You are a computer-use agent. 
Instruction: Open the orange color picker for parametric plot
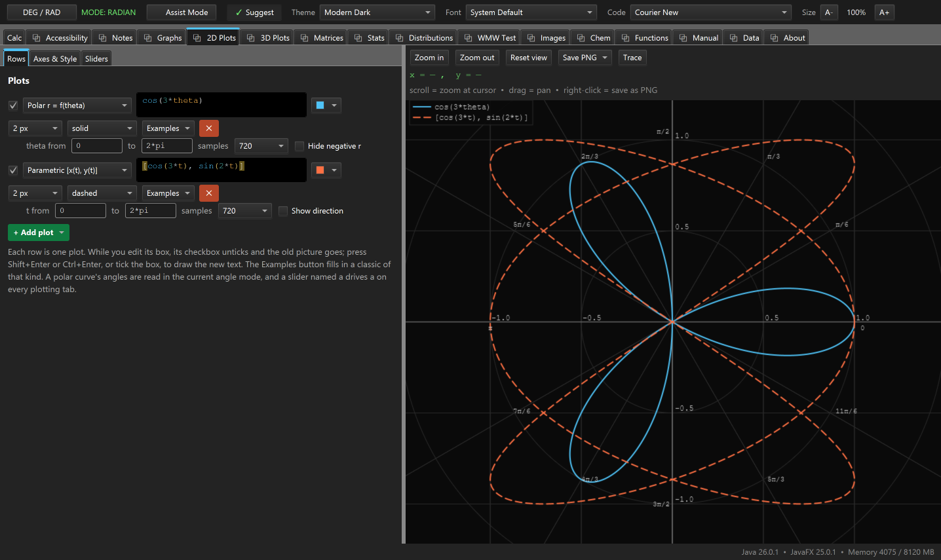click(x=326, y=170)
